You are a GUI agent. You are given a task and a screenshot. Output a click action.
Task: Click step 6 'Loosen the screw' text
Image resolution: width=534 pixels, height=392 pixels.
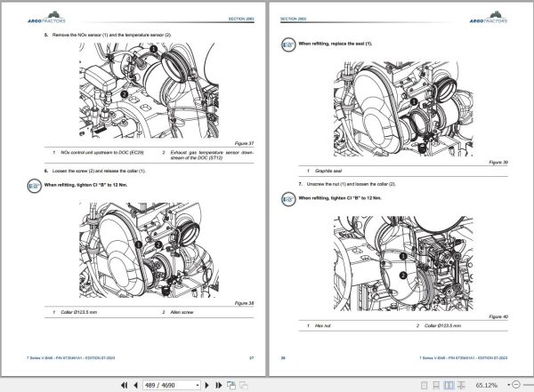(99, 171)
